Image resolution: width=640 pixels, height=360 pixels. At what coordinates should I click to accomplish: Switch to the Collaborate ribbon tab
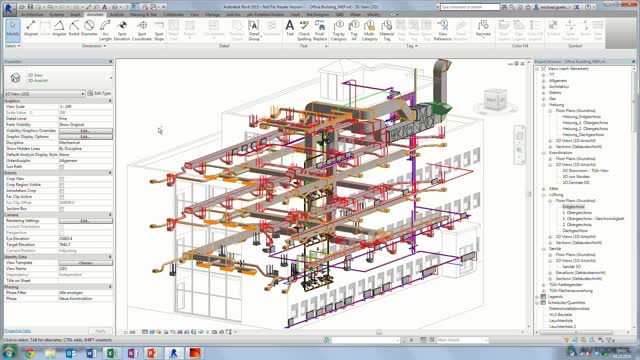point(173,14)
